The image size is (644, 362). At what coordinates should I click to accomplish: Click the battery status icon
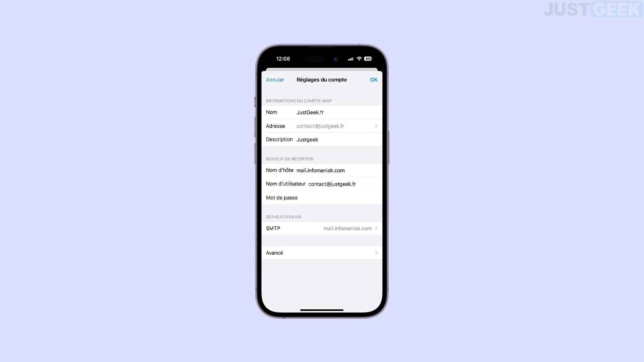click(x=368, y=58)
